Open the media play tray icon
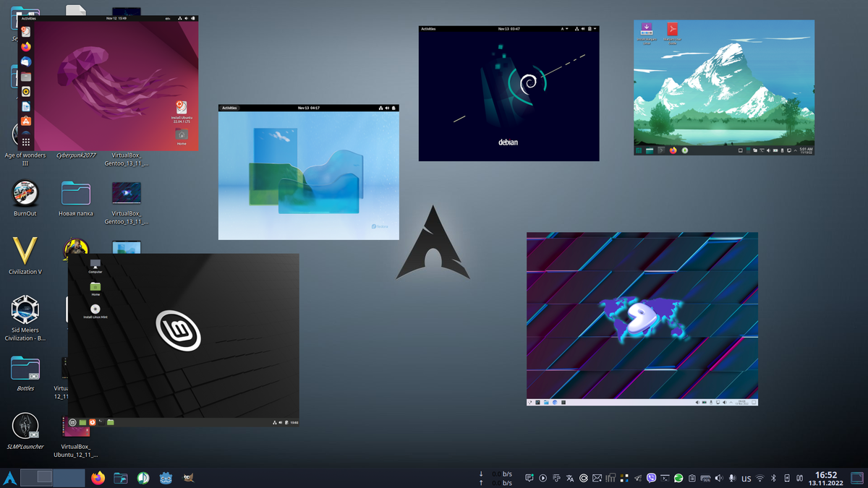This screenshot has height=488, width=868. tap(542, 478)
